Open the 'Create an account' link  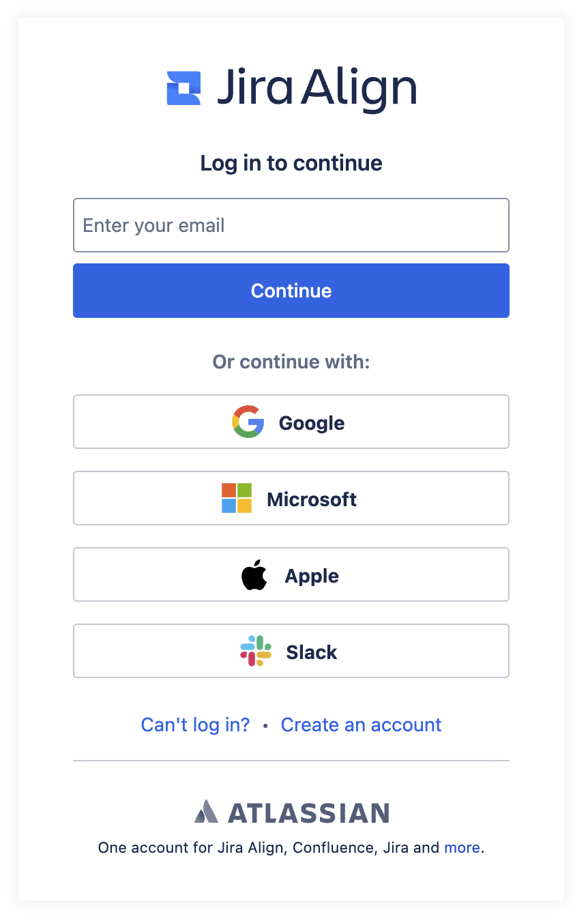(362, 725)
